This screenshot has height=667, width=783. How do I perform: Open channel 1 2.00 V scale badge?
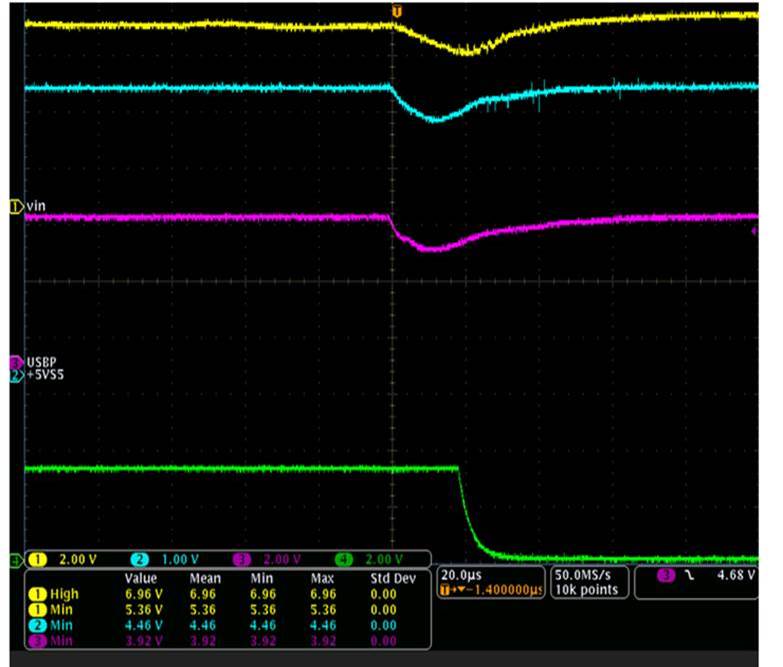click(x=63, y=560)
